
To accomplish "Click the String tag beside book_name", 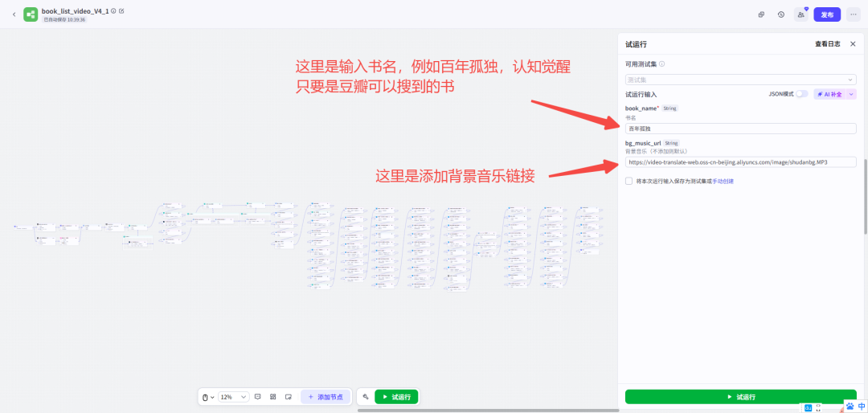I will (x=669, y=108).
